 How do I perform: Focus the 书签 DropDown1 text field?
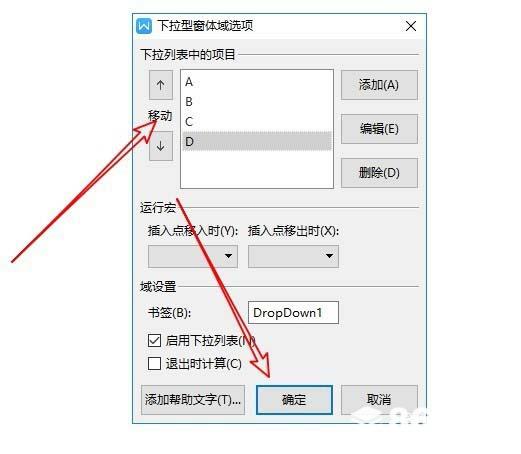click(x=293, y=313)
